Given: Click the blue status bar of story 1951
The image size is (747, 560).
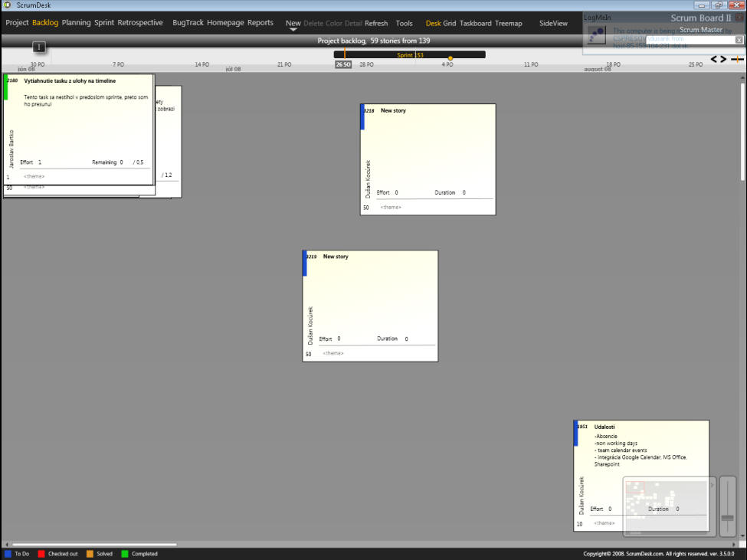Looking at the screenshot, I should (576, 434).
